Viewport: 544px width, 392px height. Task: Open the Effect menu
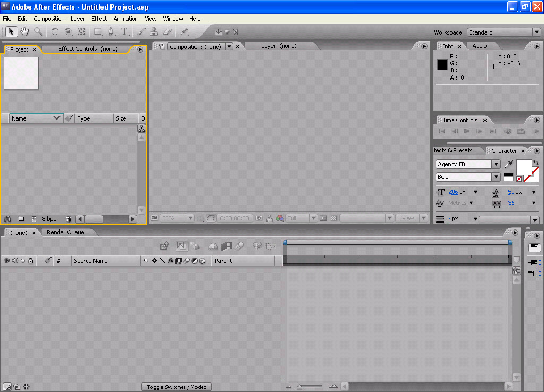tap(99, 19)
